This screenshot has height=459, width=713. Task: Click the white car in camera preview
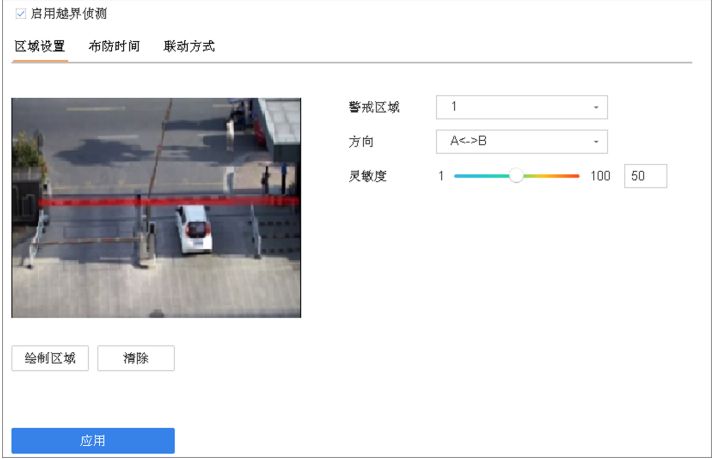[x=192, y=227]
